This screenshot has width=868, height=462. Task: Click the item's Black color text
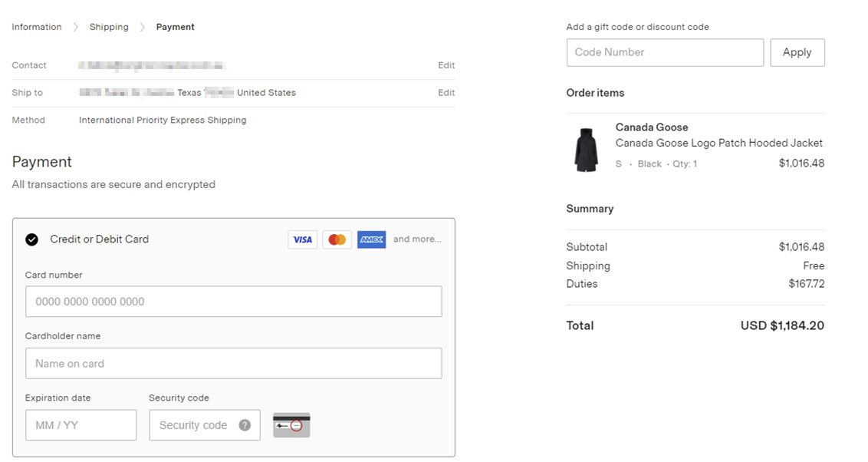point(649,164)
